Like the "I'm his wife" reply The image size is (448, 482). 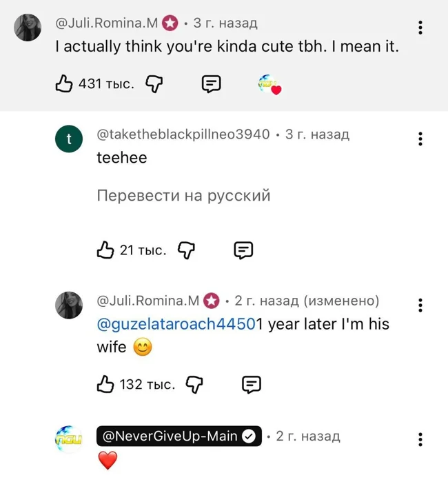105,384
